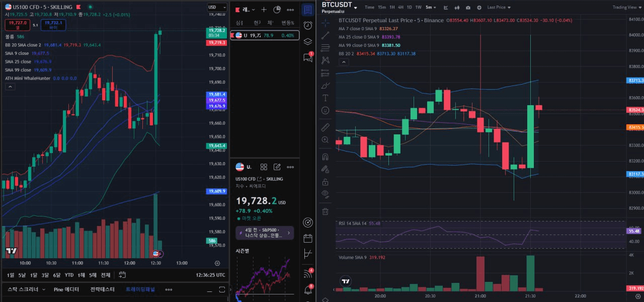Open the object tree layers icon
This screenshot has width=644, height=302.
(x=308, y=41)
